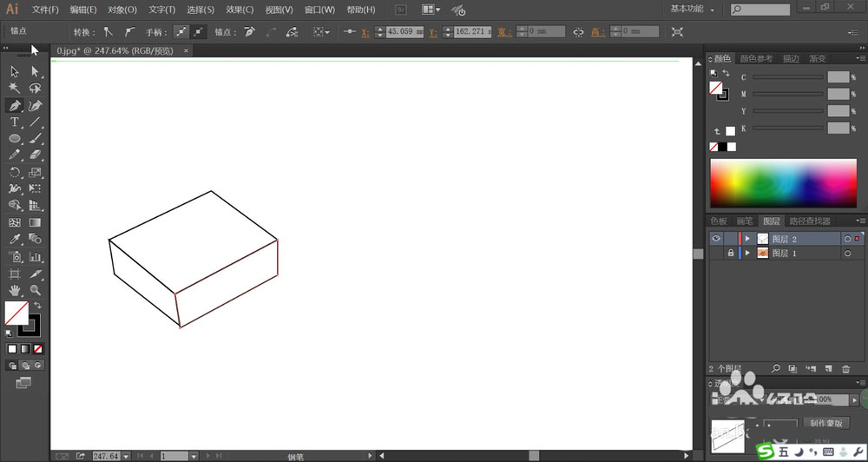Open zoom level dropdown arrow in status bar

point(126,457)
